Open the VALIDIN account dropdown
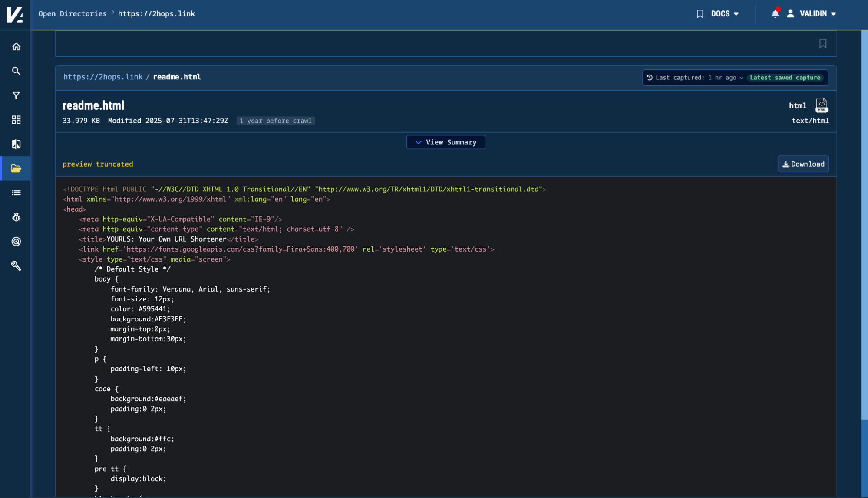868x498 pixels. (x=818, y=14)
